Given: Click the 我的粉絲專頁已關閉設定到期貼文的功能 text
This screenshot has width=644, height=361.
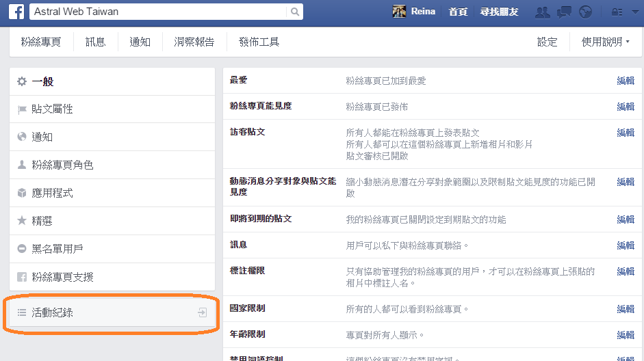Looking at the screenshot, I should [x=426, y=219].
